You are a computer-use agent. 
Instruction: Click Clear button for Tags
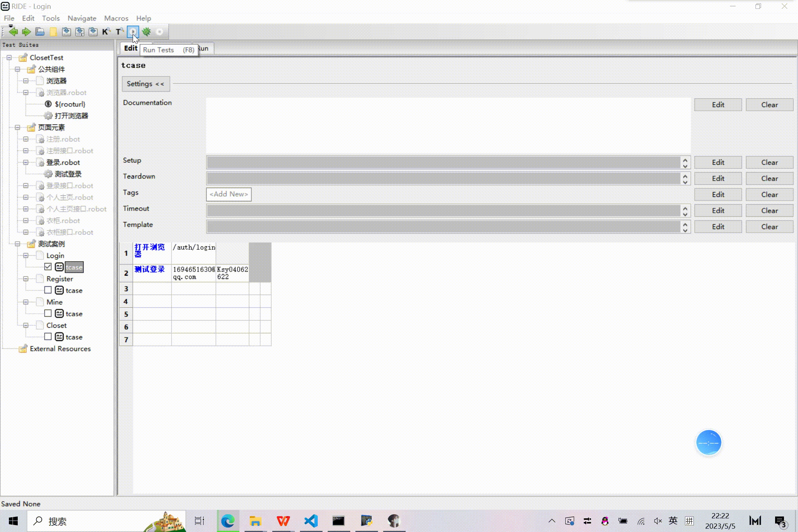click(x=769, y=195)
